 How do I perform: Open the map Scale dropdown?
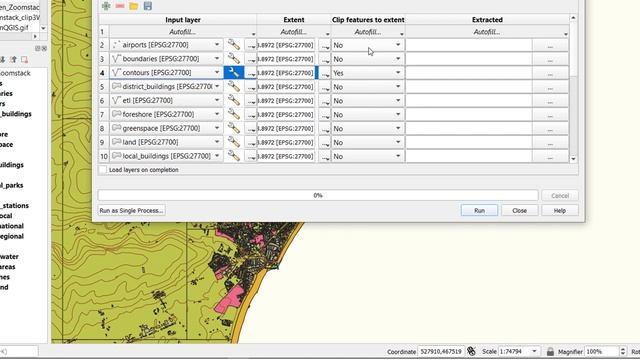(534, 351)
